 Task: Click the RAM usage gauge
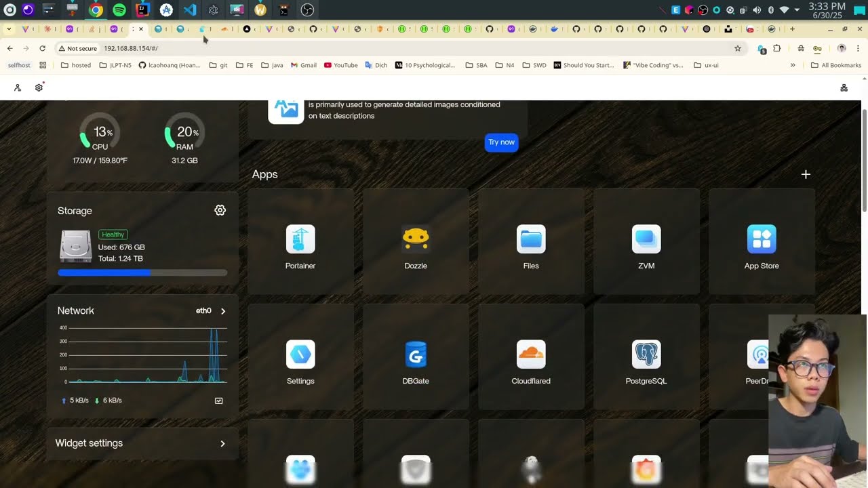click(x=184, y=133)
